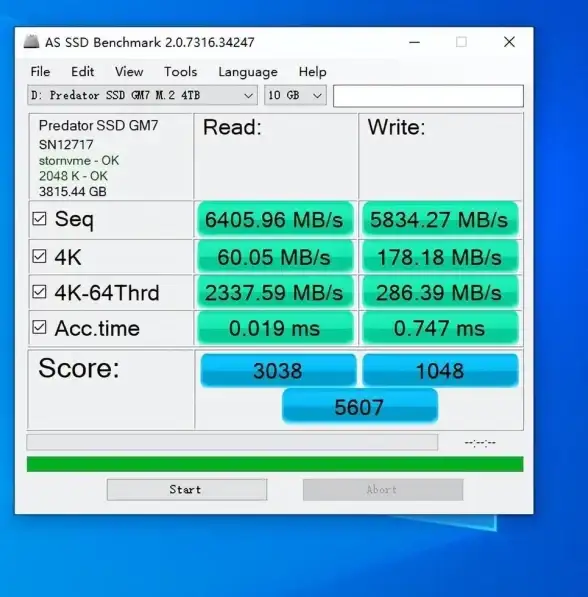Click the write access time 0.747 ms
Viewport: 588px width, 597px height.
click(x=440, y=328)
